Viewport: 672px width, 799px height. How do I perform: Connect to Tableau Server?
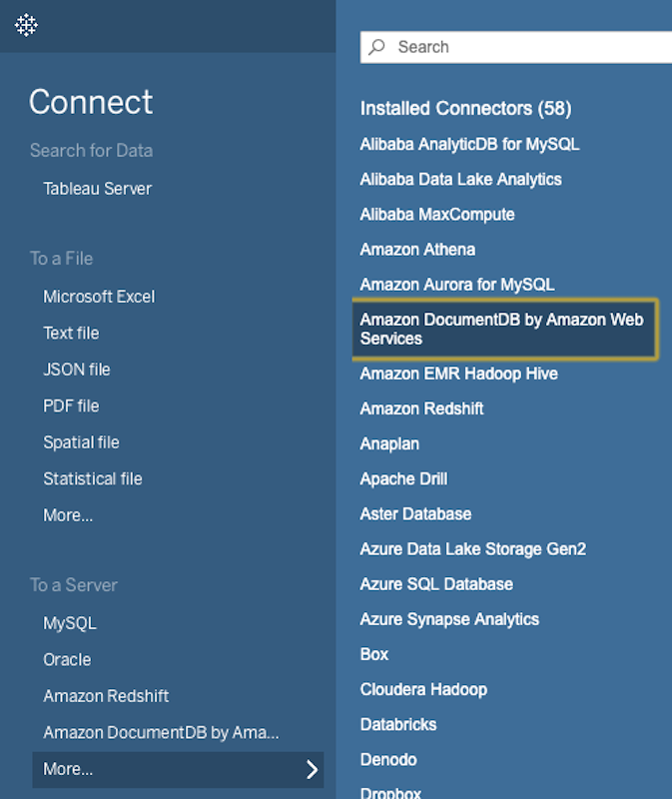(97, 188)
